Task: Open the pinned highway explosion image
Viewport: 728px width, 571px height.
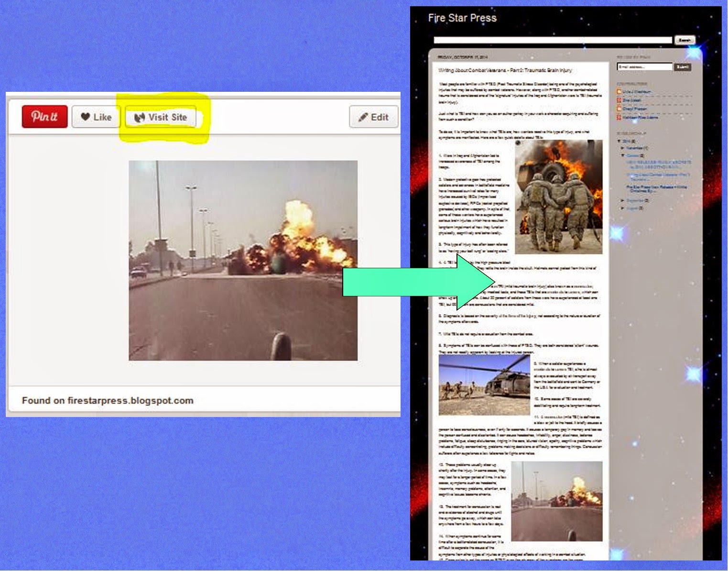Action: click(243, 260)
